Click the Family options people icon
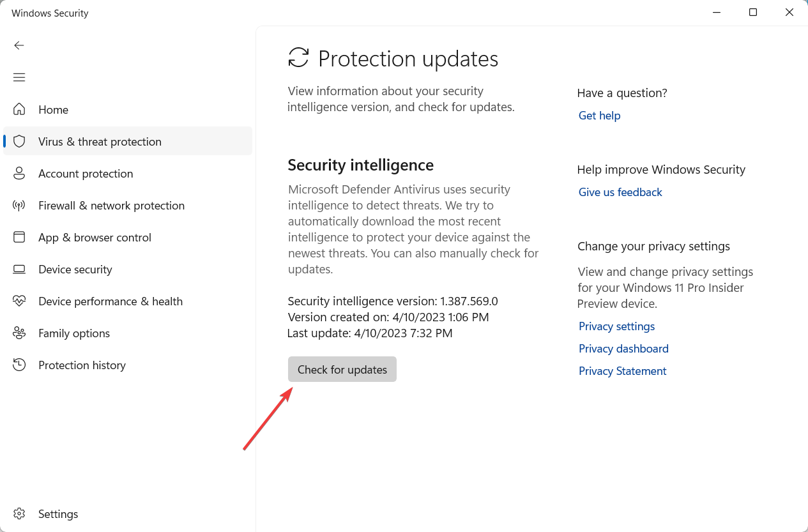Viewport: 808px width, 532px height. point(19,333)
